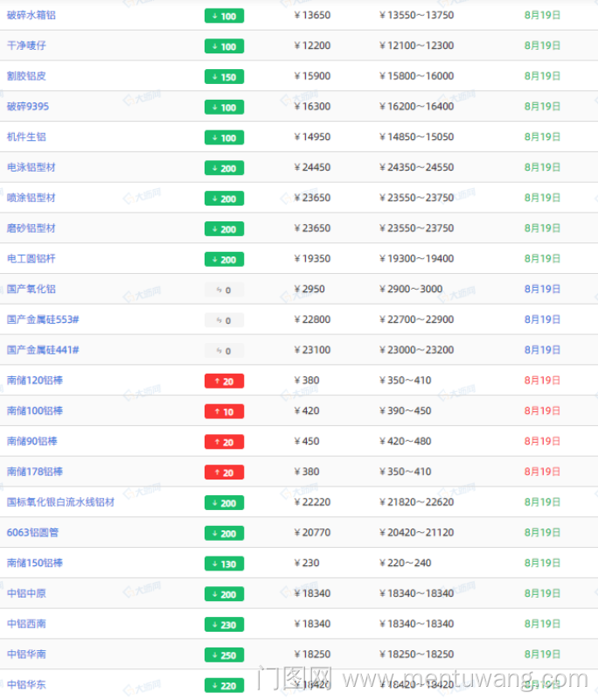
Task: Open the 6063铝圆管 product link
Action: pyautogui.click(x=33, y=533)
